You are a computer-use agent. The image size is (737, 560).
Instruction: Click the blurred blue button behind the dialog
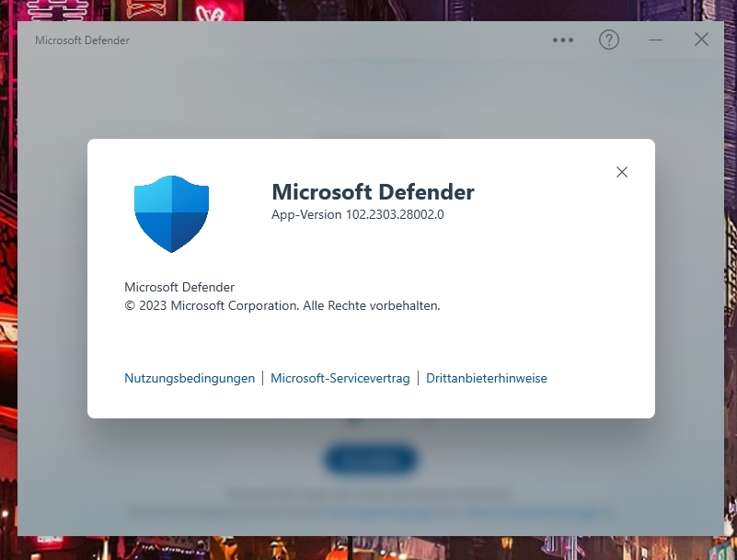(371, 459)
